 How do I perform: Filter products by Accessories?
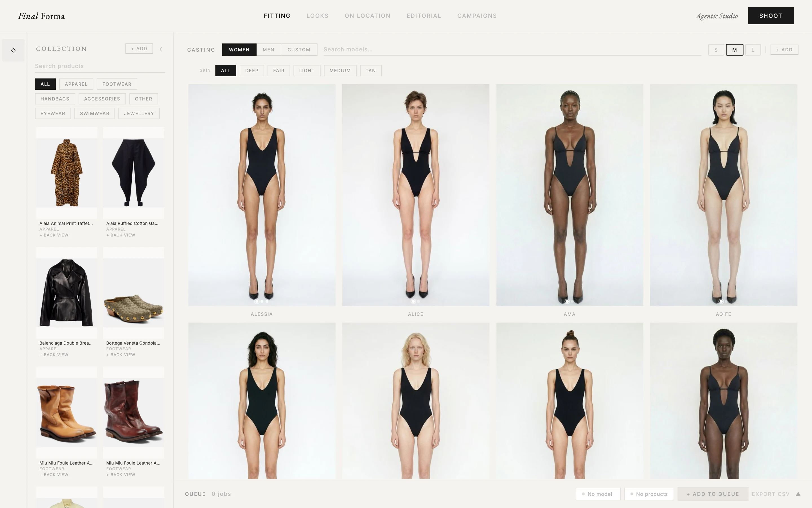point(102,99)
